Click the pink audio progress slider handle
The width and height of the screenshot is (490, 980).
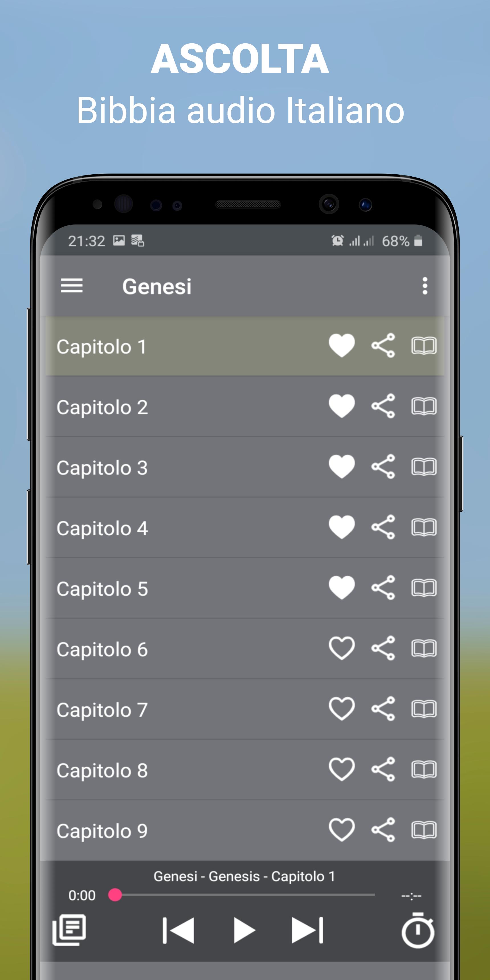[115, 895]
